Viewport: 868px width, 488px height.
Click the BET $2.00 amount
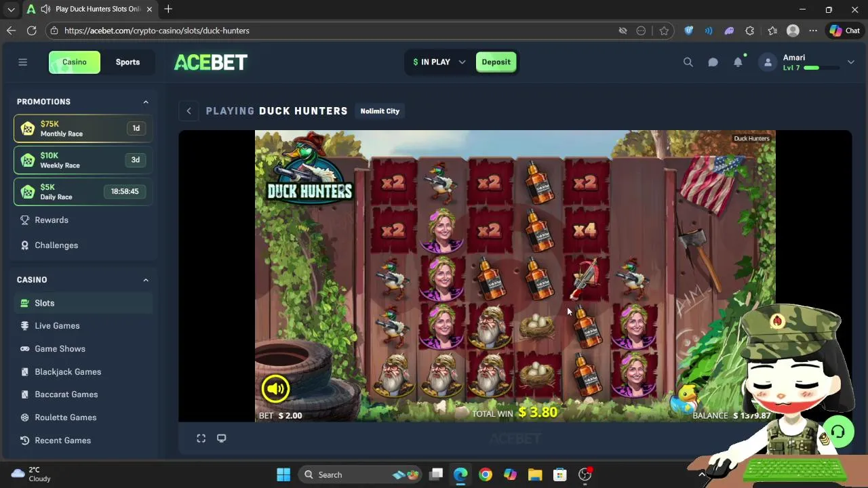click(x=280, y=415)
